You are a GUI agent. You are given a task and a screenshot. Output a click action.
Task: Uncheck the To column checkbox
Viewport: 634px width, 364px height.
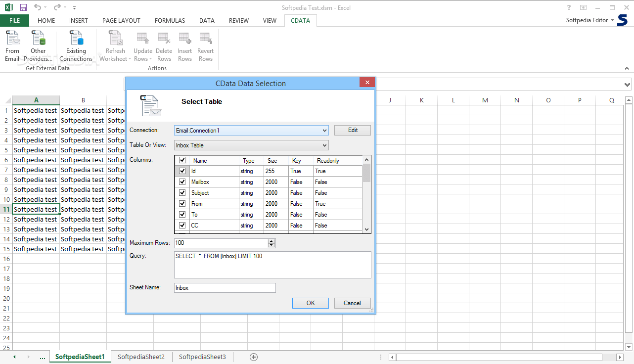(182, 215)
